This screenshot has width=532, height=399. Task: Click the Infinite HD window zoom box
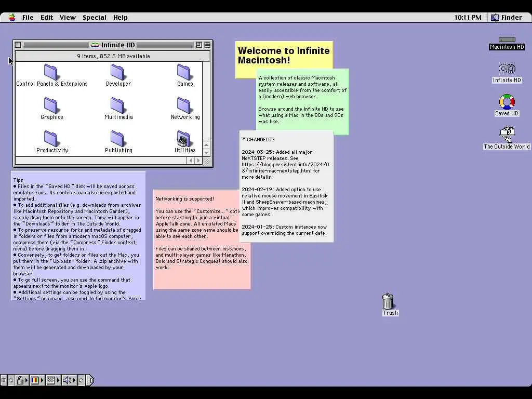pos(199,45)
